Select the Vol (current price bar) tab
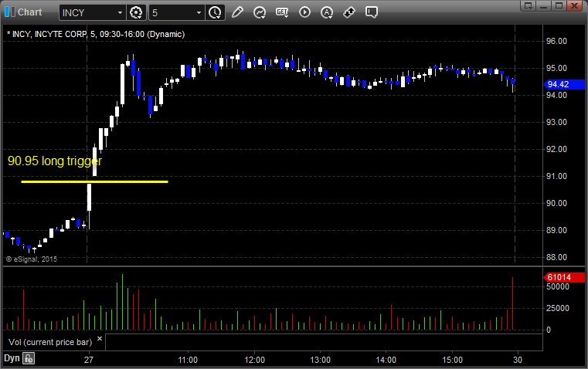 [x=50, y=342]
